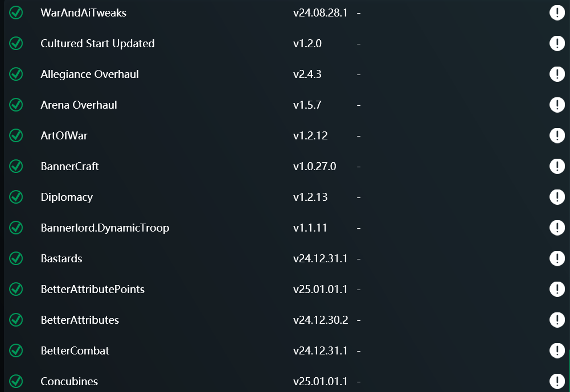View the Diplomacy mod warning icon
The image size is (570, 392).
coord(556,197)
